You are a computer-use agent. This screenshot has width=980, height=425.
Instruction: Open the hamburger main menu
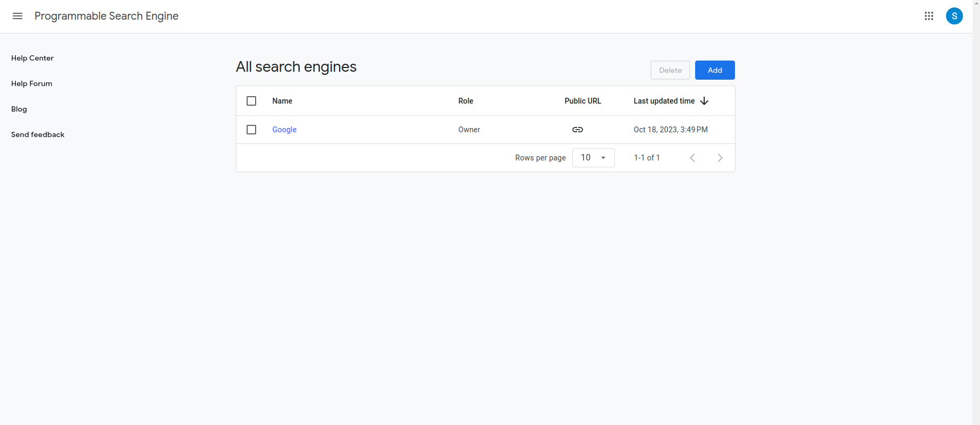pyautogui.click(x=18, y=16)
